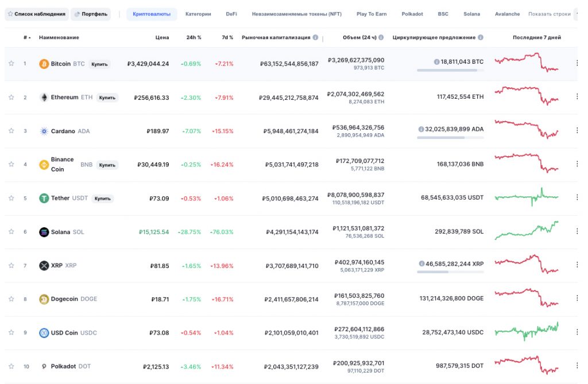588x384 pixels.
Task: Switch to the Криптовалюты tab
Action: point(152,14)
